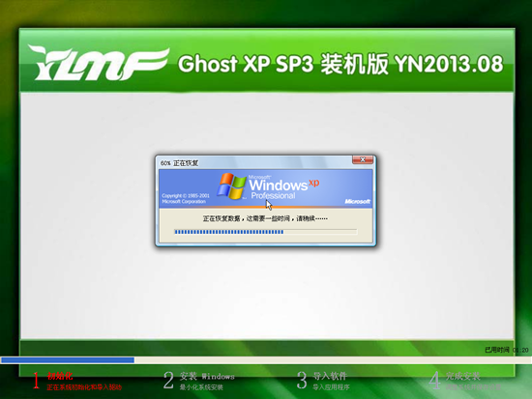Click the Microsoft logo in the dialog banner
This screenshot has width=532, height=399.
click(357, 201)
